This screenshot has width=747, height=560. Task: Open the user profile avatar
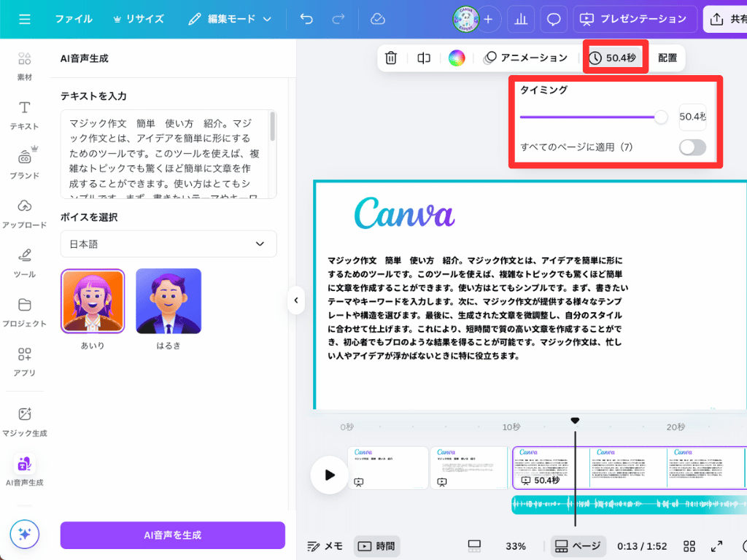[465, 19]
